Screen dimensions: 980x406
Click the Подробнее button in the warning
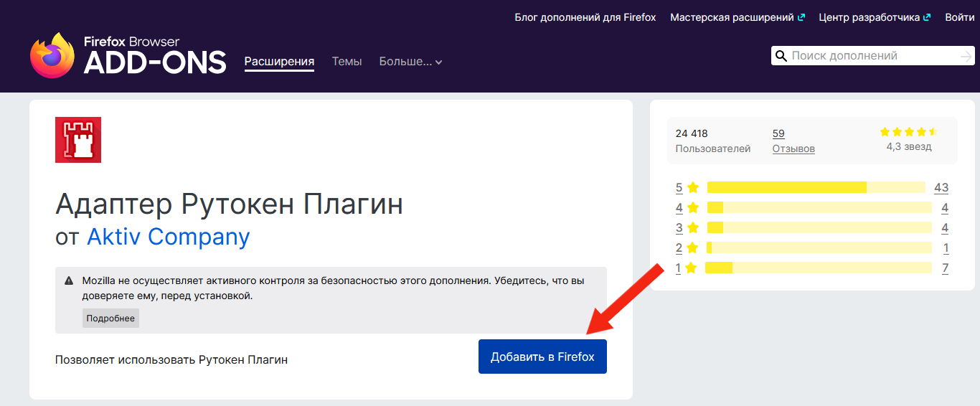tap(110, 318)
